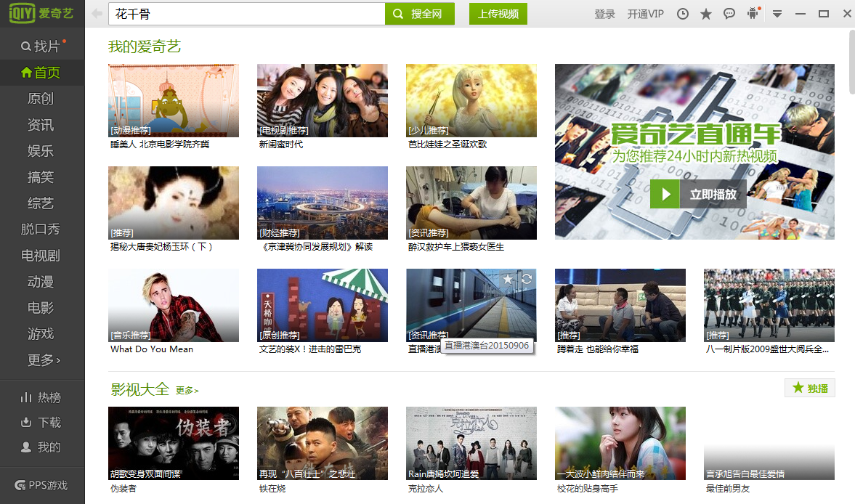The height and width of the screenshot is (504, 855).
Task: Click the Android mobile app icon
Action: 753,14
